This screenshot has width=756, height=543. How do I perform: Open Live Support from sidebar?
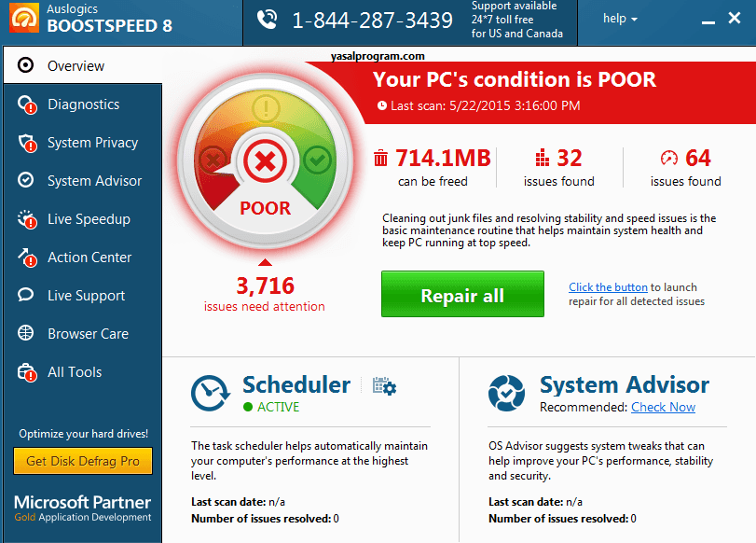coord(86,296)
